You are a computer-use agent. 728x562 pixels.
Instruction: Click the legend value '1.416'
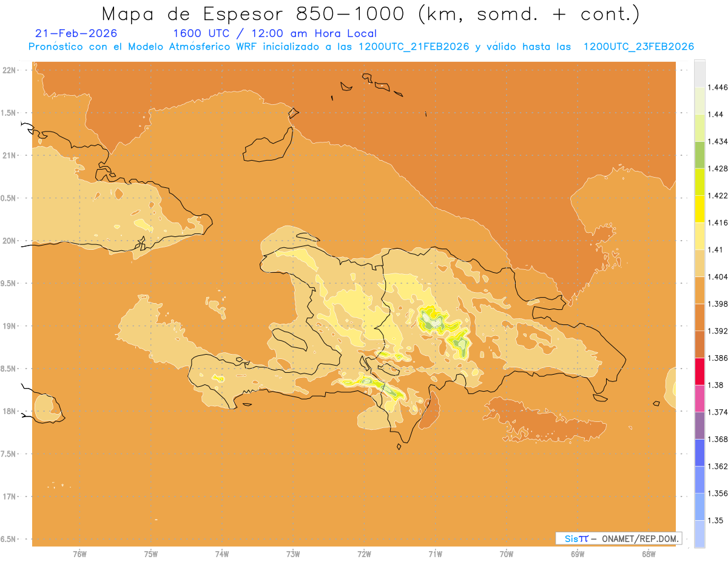coord(718,222)
